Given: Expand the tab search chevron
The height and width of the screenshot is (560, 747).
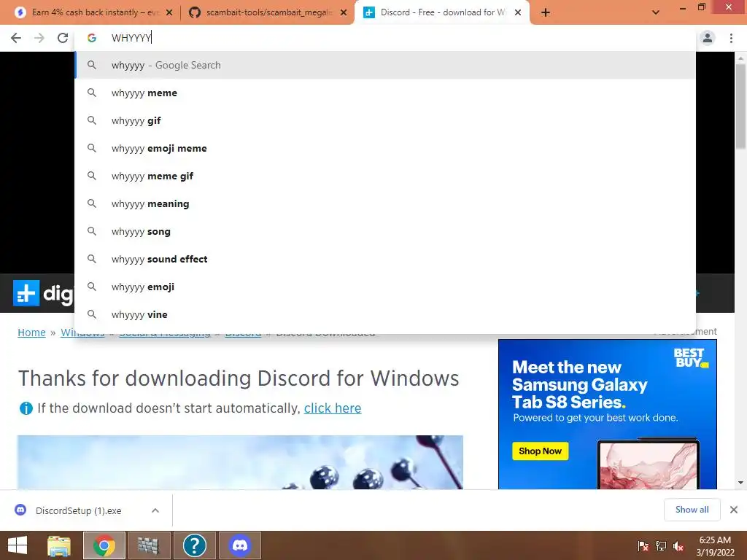Looking at the screenshot, I should (656, 12).
